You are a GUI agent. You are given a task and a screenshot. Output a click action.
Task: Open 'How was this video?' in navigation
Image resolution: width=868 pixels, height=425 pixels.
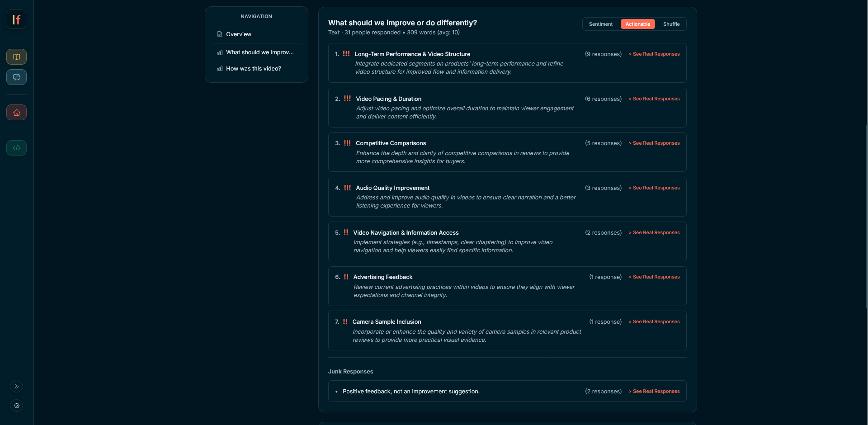tap(254, 68)
